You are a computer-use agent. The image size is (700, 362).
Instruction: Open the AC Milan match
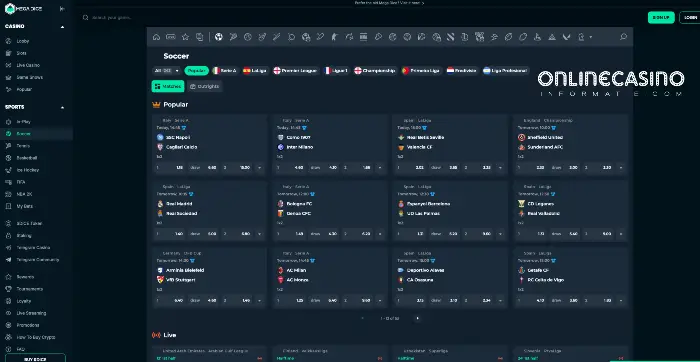296,270
